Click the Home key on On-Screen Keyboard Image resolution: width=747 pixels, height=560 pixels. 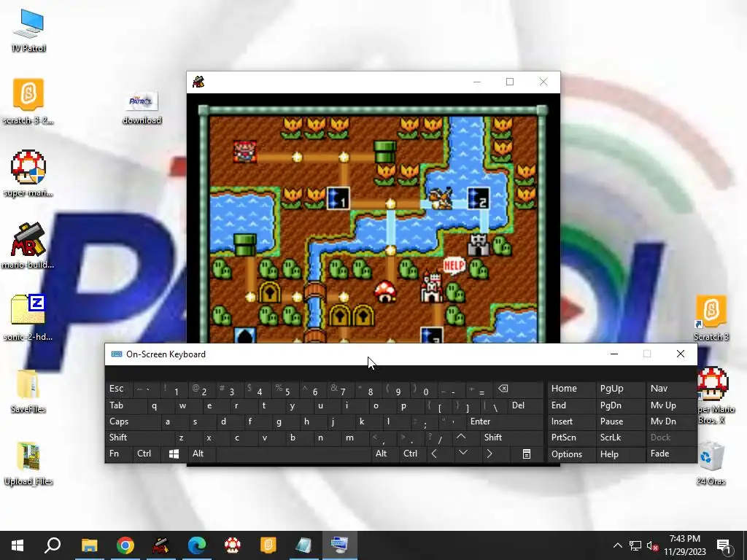[x=571, y=389]
